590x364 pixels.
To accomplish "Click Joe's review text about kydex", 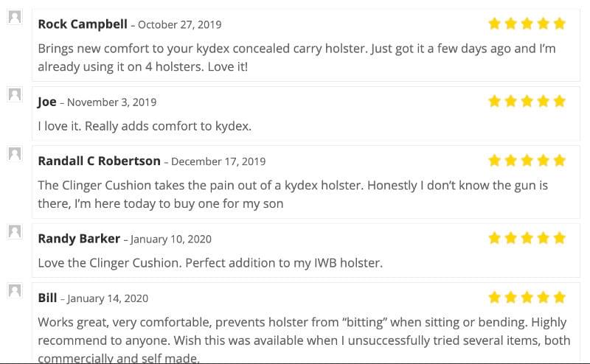I will coord(145,126).
